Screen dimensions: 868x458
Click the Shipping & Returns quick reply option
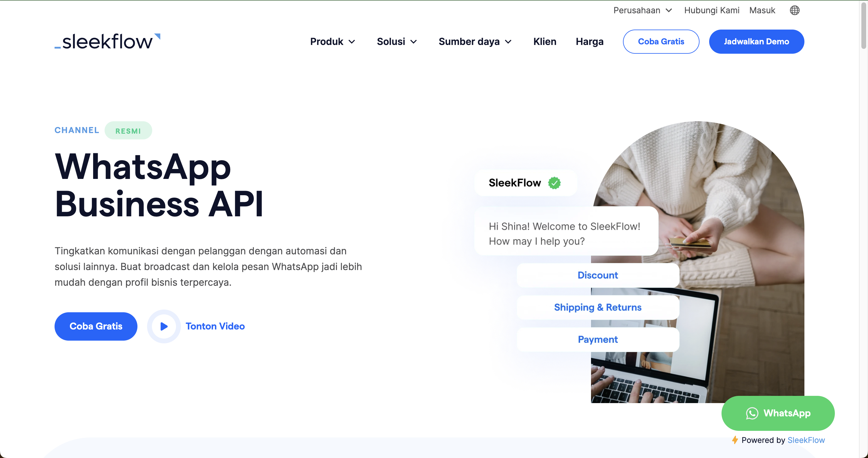click(597, 307)
